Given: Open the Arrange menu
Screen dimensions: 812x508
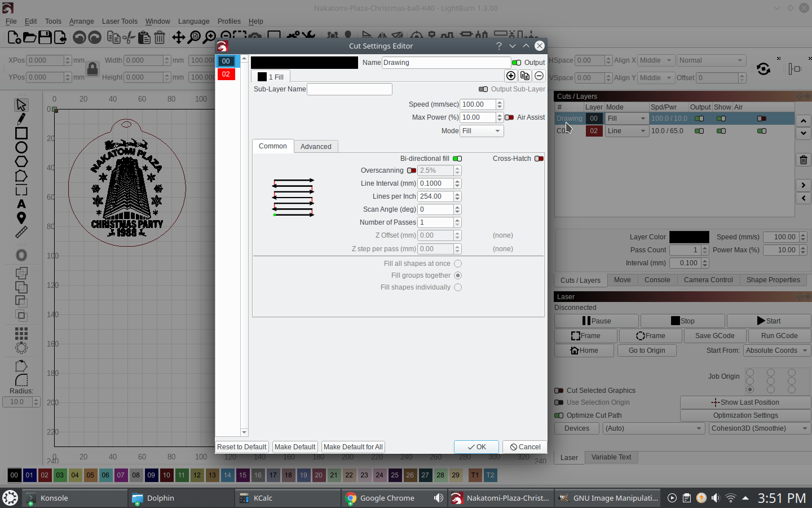Looking at the screenshot, I should click(81, 21).
